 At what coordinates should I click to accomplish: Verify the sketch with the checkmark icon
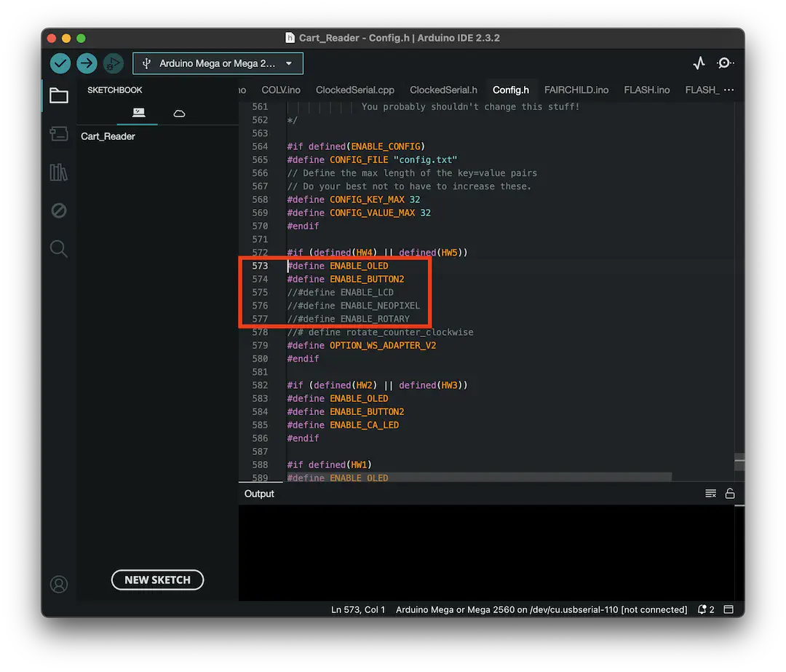coord(60,63)
